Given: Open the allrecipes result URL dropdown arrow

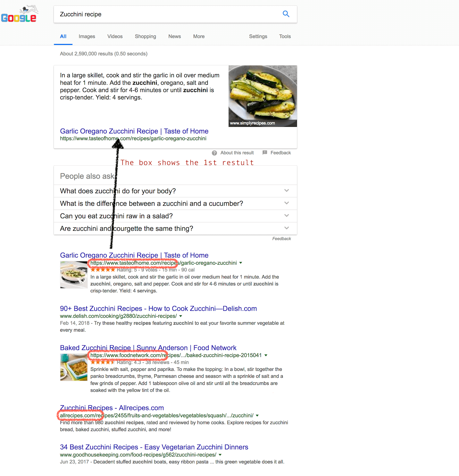Looking at the screenshot, I should pos(257,416).
